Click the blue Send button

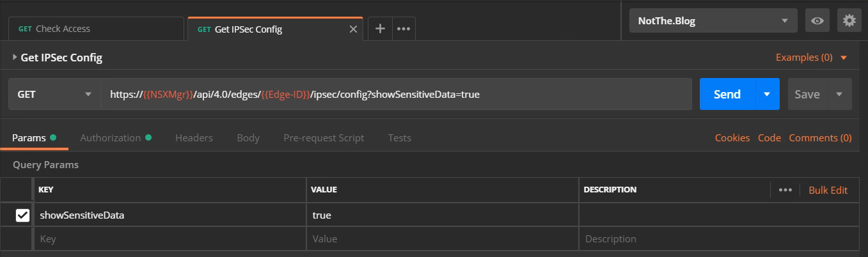(x=727, y=95)
